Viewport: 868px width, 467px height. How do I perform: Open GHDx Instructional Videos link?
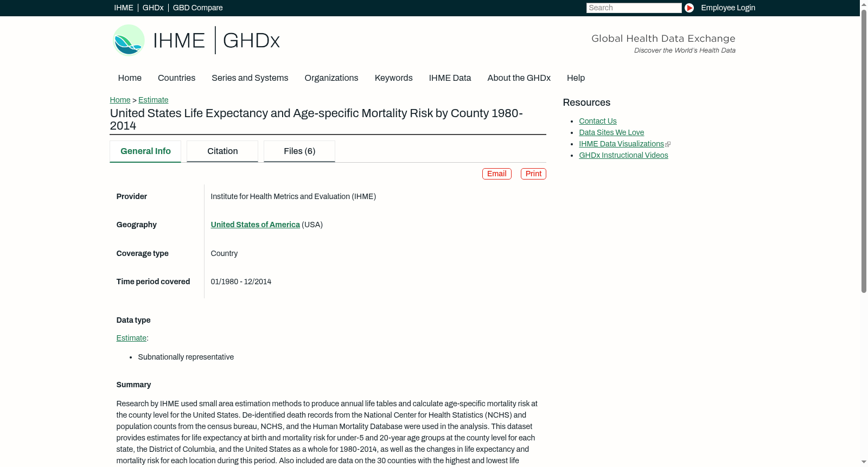[x=623, y=155]
